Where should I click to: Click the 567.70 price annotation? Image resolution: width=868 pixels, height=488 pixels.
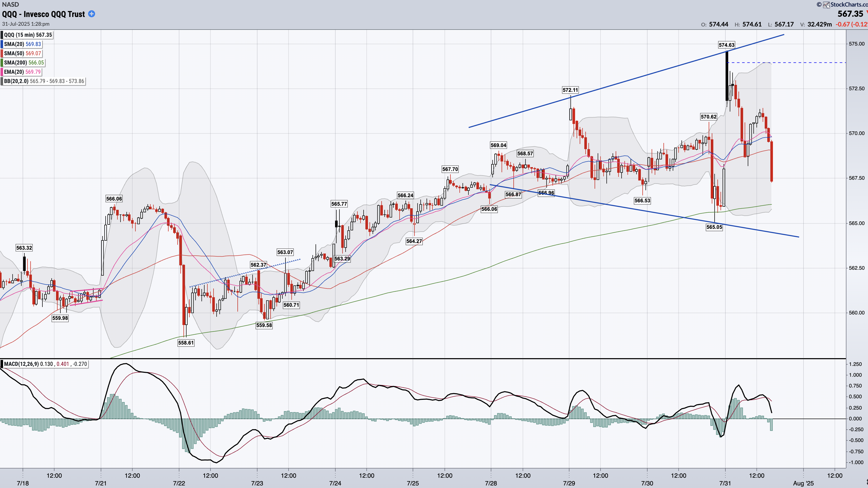pos(450,169)
